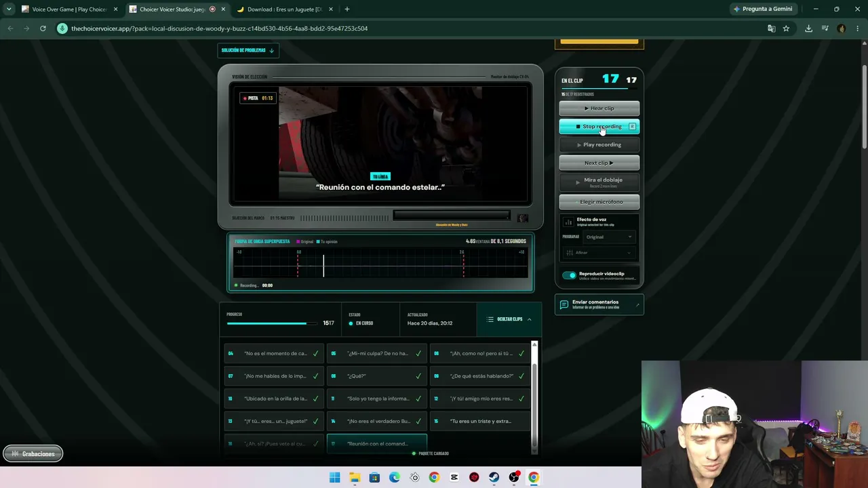Select clip 17 "Reunión con el comand..."
The width and height of the screenshot is (868, 488).
(x=377, y=444)
